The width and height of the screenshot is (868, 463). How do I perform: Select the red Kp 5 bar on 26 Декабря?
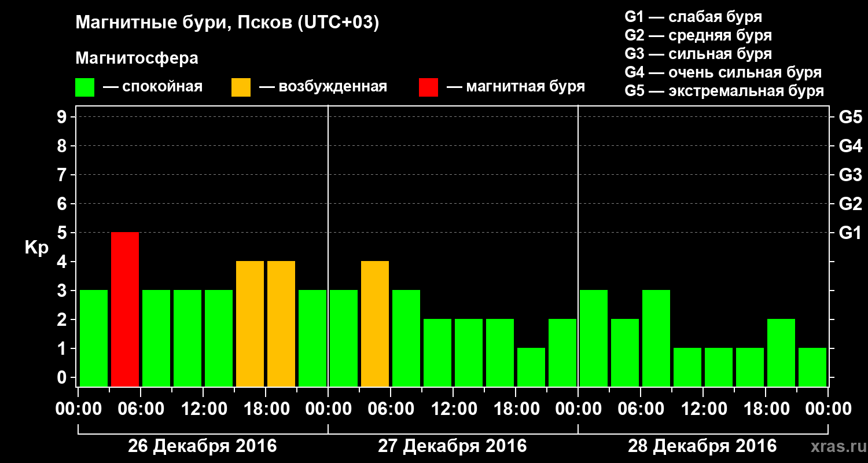(125, 309)
